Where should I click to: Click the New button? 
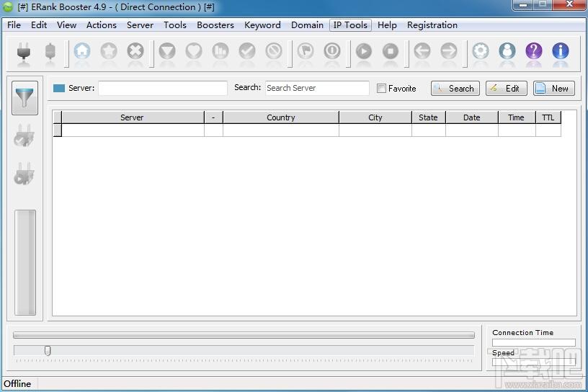554,89
